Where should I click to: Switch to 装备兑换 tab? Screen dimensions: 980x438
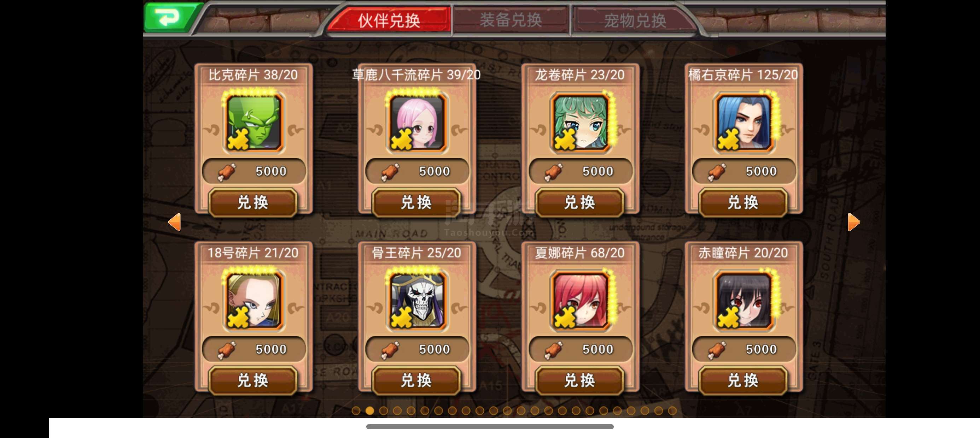click(511, 20)
